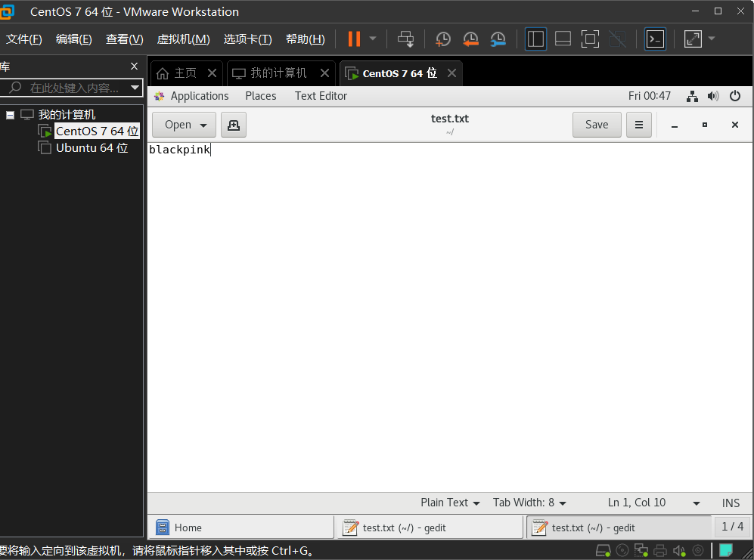
Task: Close the CentOS 7 64 位 tab
Action: coord(451,73)
